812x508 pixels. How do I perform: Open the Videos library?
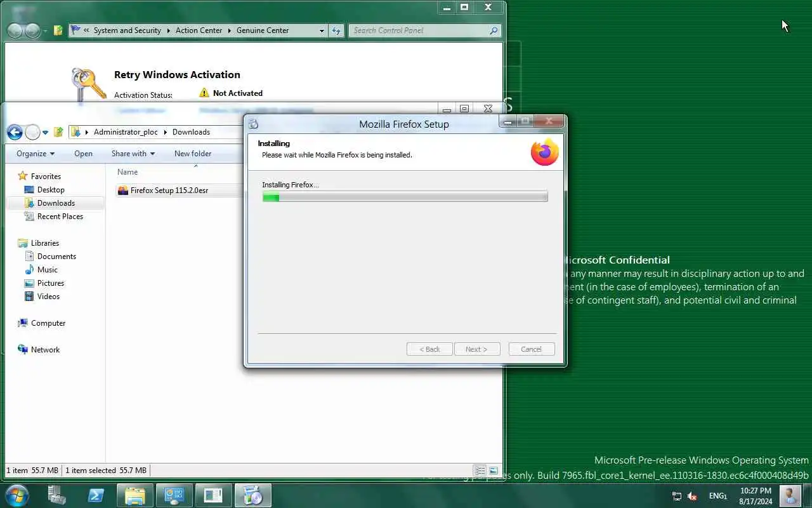click(x=48, y=297)
